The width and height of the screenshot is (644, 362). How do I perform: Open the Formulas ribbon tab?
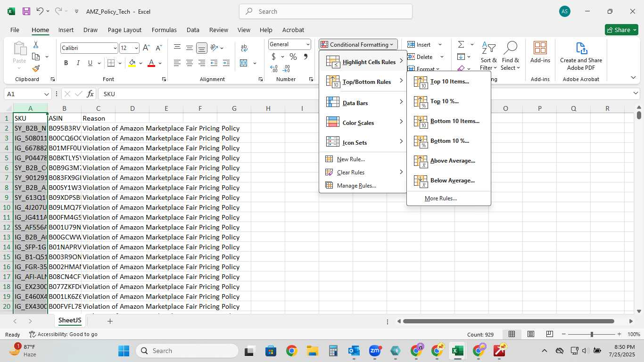point(164,30)
